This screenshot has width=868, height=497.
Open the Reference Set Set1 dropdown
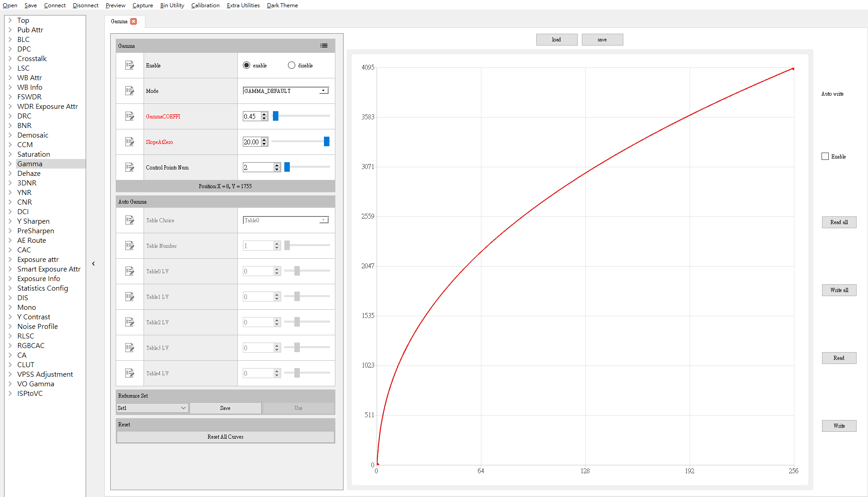click(x=152, y=408)
